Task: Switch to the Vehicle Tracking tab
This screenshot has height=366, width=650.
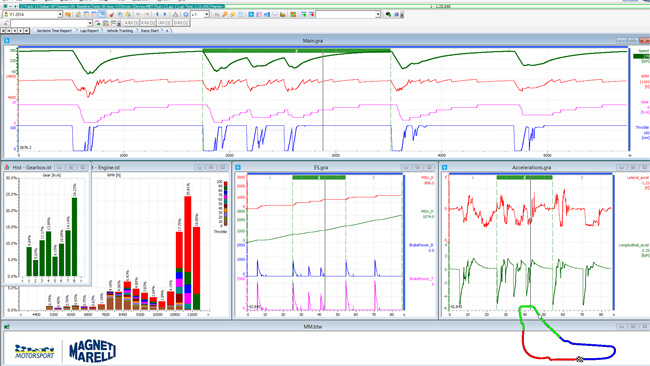Action: point(119,31)
